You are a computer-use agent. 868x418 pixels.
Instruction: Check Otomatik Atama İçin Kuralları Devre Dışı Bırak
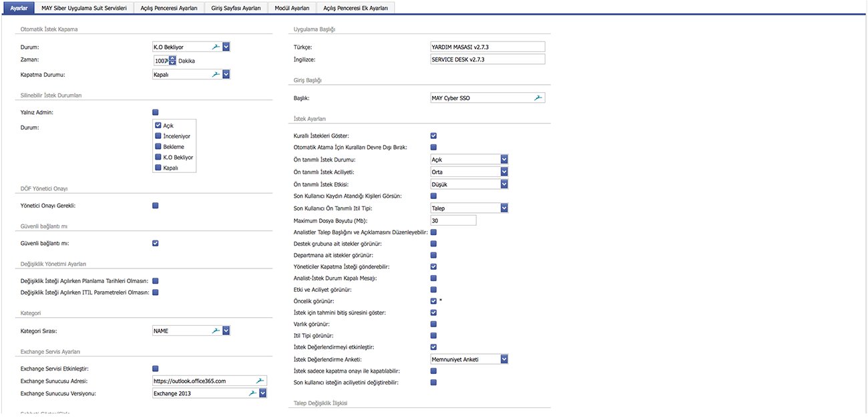tap(434, 147)
